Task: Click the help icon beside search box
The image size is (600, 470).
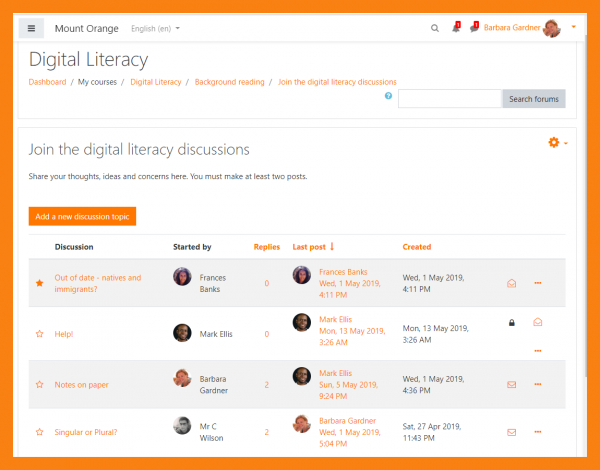Action: coord(389,96)
